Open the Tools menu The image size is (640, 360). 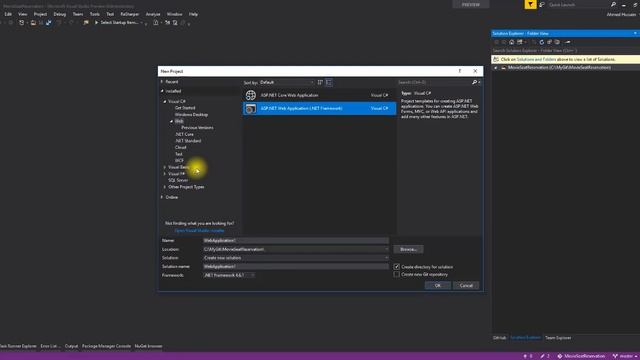click(95, 14)
